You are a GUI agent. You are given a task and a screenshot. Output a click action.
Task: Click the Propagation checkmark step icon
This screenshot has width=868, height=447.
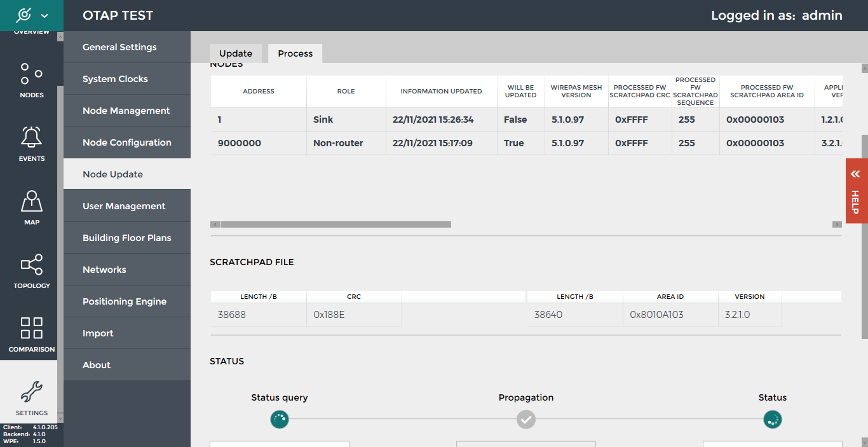coord(526,419)
